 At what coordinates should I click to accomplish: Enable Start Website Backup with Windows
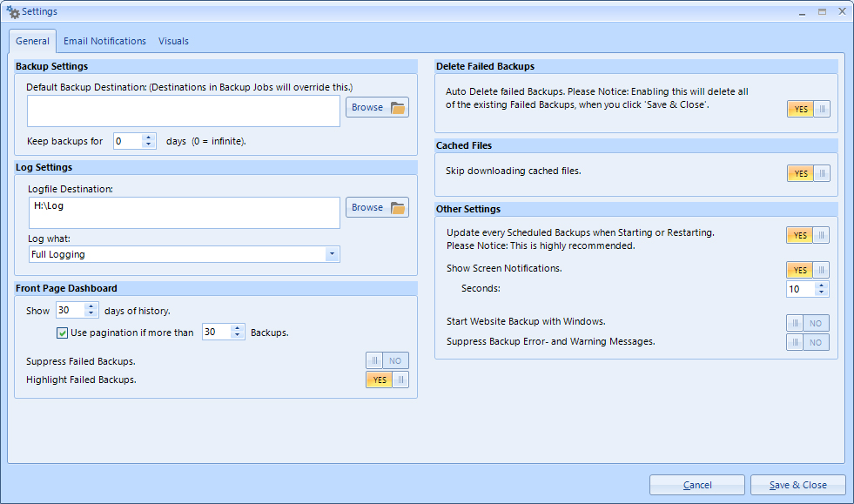click(807, 323)
